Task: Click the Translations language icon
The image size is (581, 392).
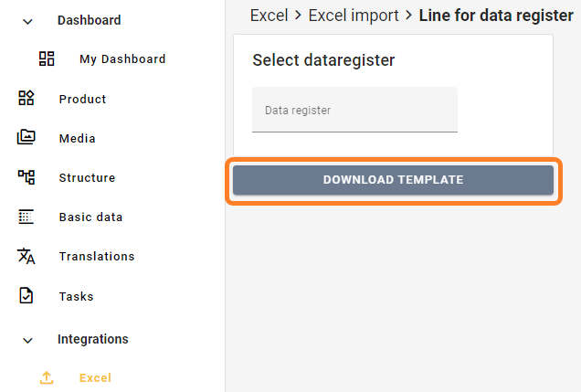Action: [26, 256]
